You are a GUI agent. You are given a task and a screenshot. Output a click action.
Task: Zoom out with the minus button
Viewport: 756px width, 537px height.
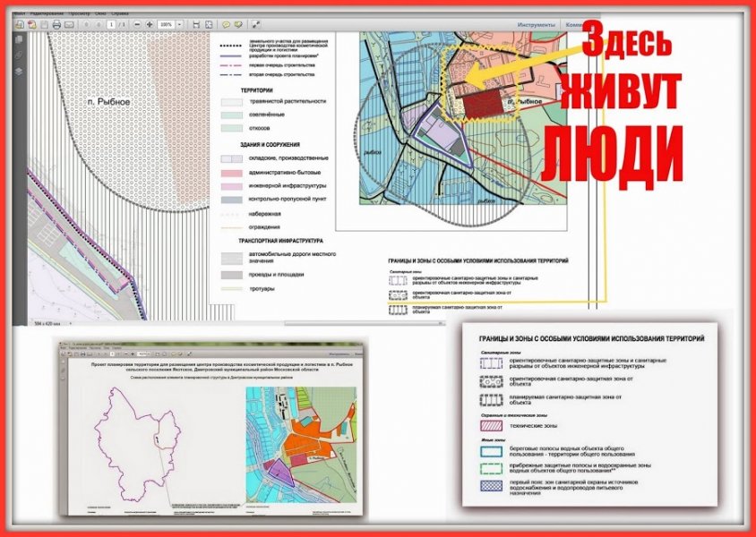click(135, 25)
